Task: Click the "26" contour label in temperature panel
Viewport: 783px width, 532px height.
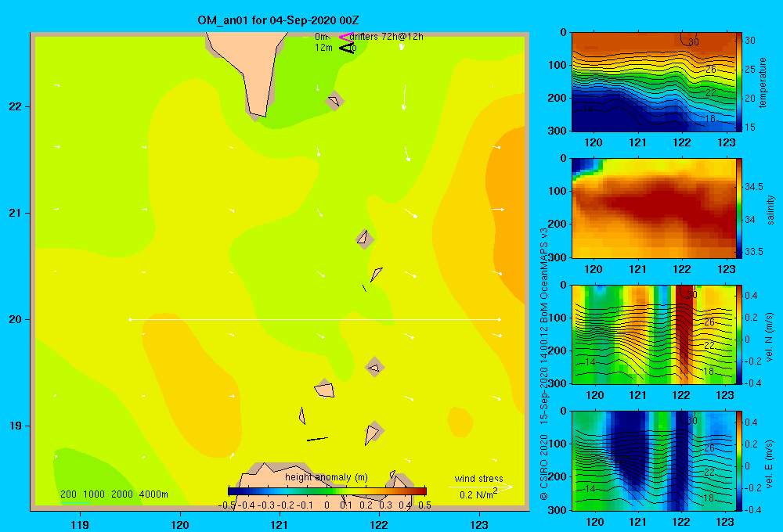Action: point(711,70)
